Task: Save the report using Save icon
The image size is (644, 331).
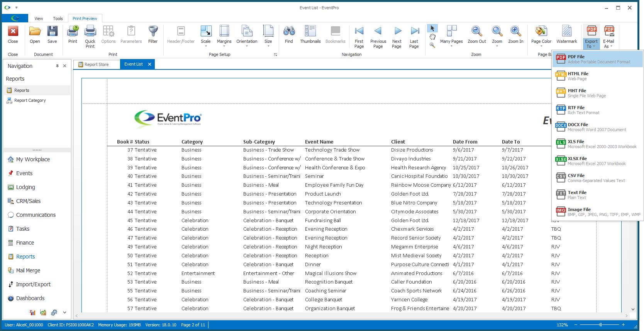Action: (52, 32)
